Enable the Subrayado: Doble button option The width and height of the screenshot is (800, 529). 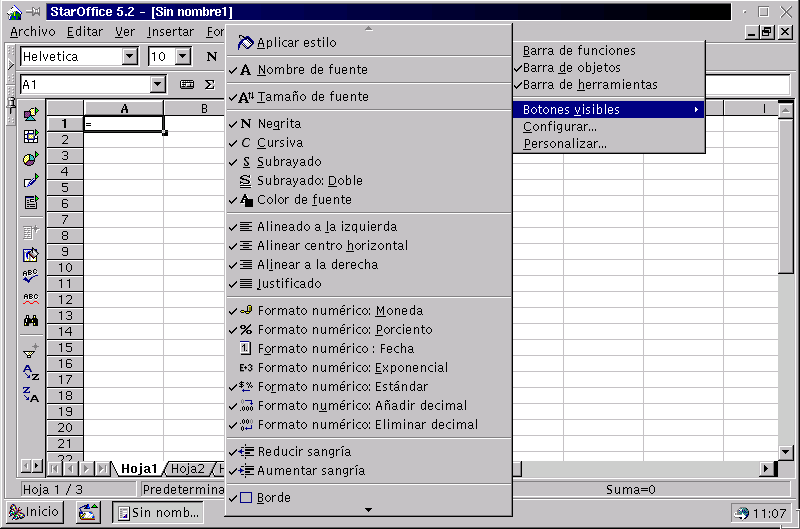(x=309, y=180)
